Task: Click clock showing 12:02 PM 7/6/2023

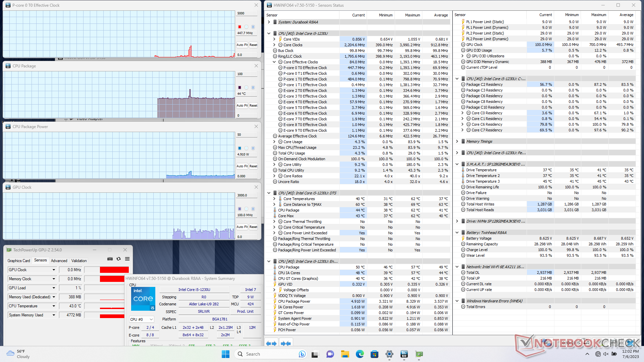Action: 630,354
